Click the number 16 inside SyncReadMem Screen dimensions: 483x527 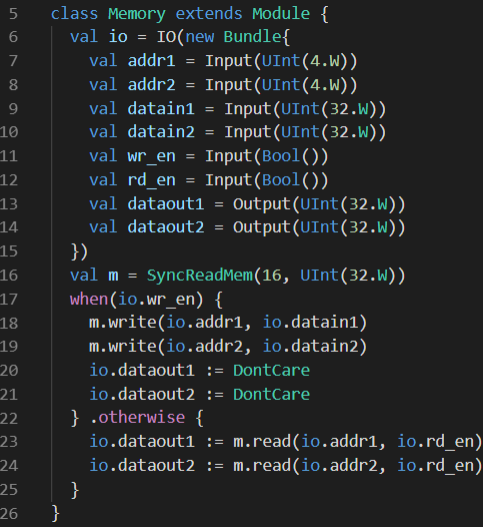coord(272,275)
